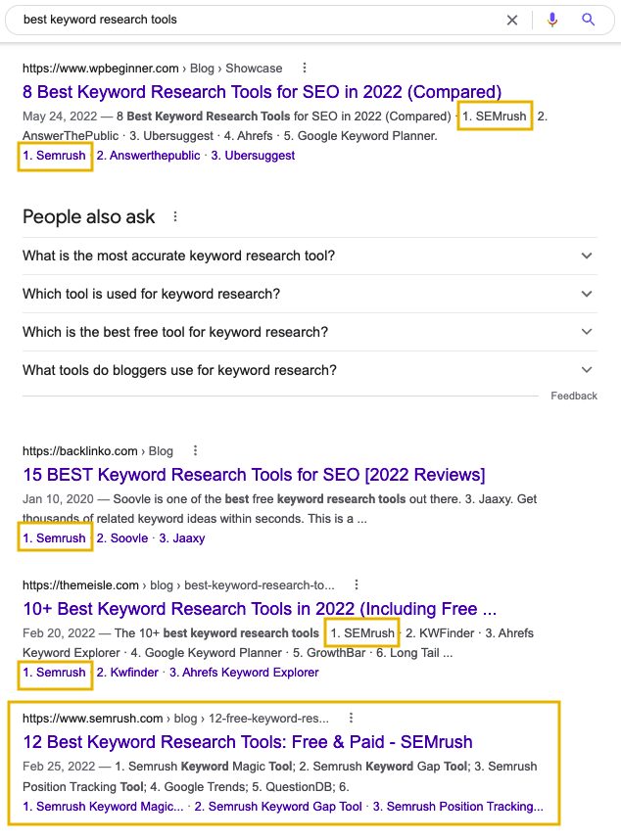Click the backlinko.com Blog breadcrumb URL
The image size is (621, 840).
98,451
